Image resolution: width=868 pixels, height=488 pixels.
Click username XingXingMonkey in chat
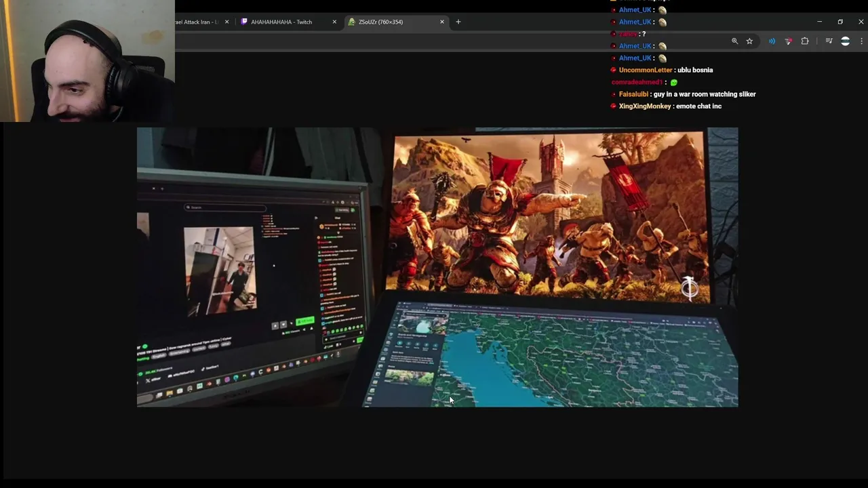(x=645, y=106)
